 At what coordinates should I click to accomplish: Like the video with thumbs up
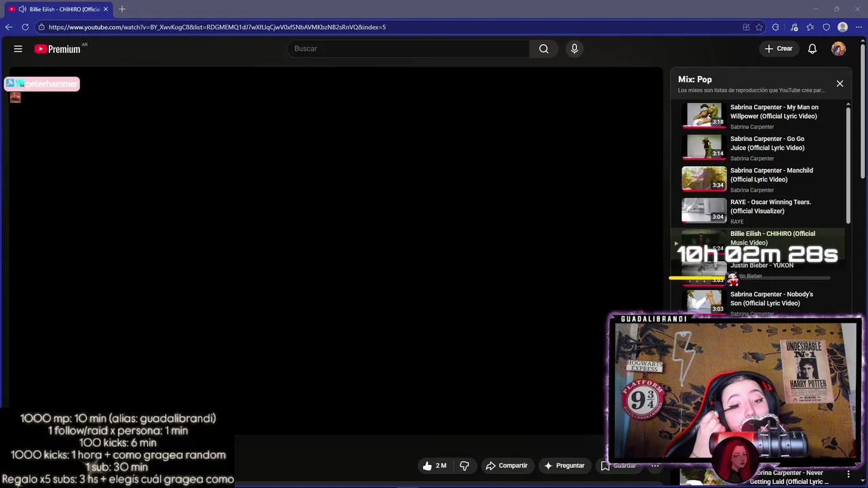pyautogui.click(x=435, y=466)
